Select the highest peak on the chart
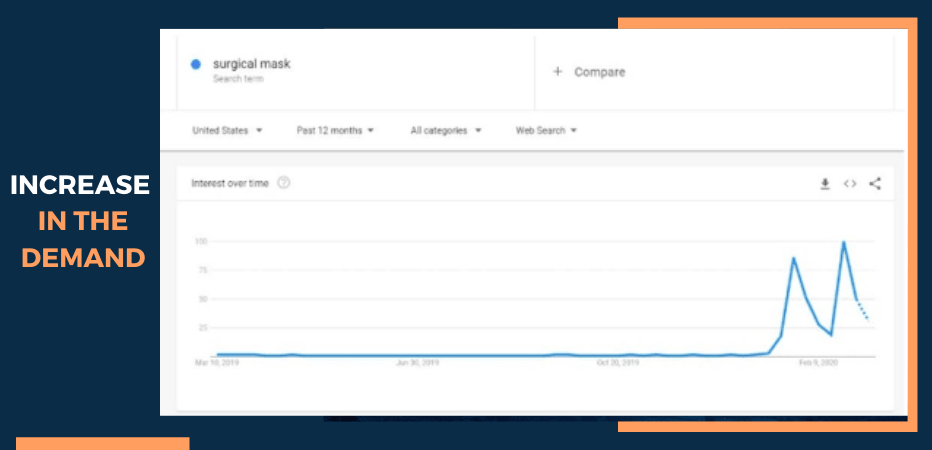This screenshot has width=932, height=450. point(844,242)
